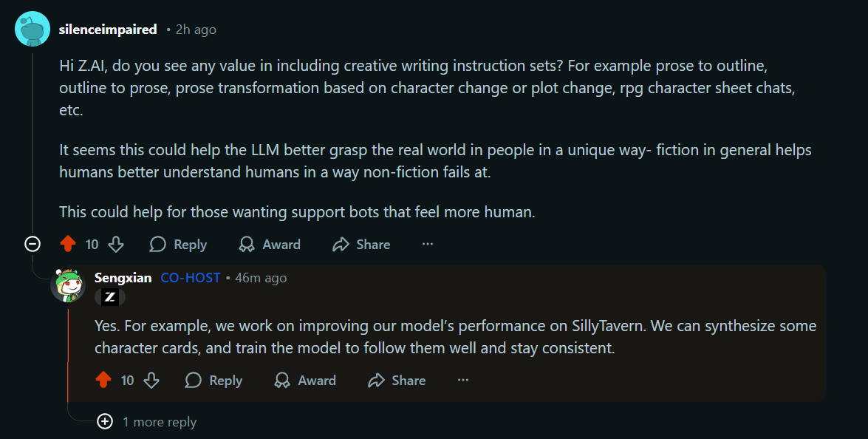Screen dimensions: 868x439
Task: Award Sengxian's reply
Action: 305,381
